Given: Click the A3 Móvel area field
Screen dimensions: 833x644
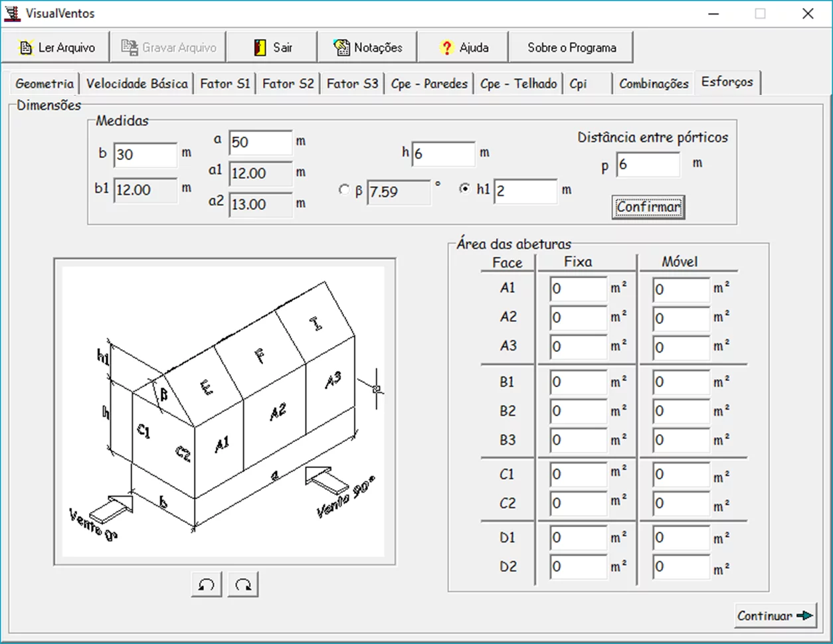Looking at the screenshot, I should tap(682, 347).
